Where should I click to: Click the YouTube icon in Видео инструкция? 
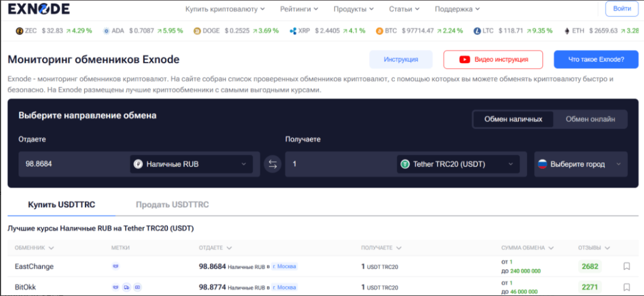tap(465, 60)
